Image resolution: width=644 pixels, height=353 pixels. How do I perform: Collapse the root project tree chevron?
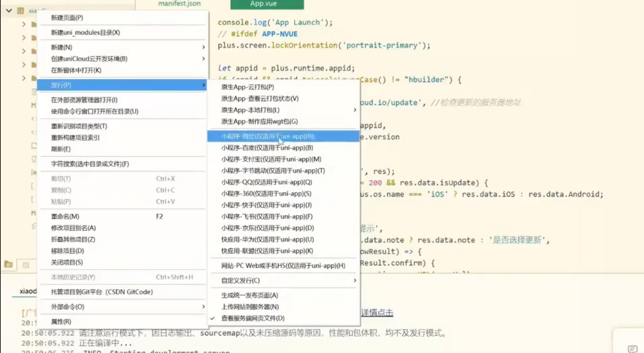click(x=9, y=11)
